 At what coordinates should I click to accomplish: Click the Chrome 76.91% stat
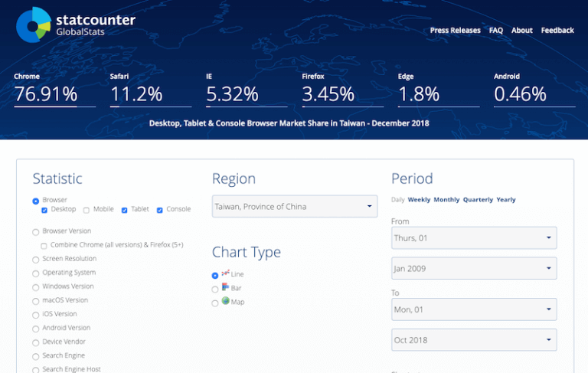click(x=55, y=90)
